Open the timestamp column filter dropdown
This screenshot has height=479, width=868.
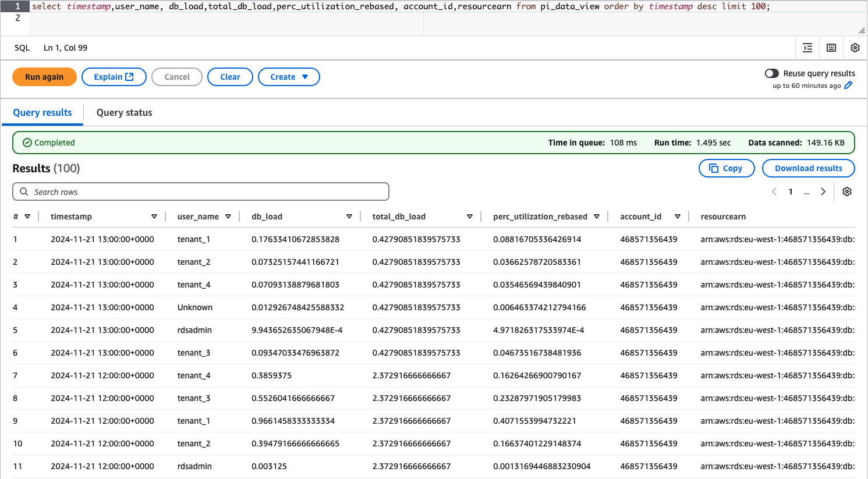154,216
